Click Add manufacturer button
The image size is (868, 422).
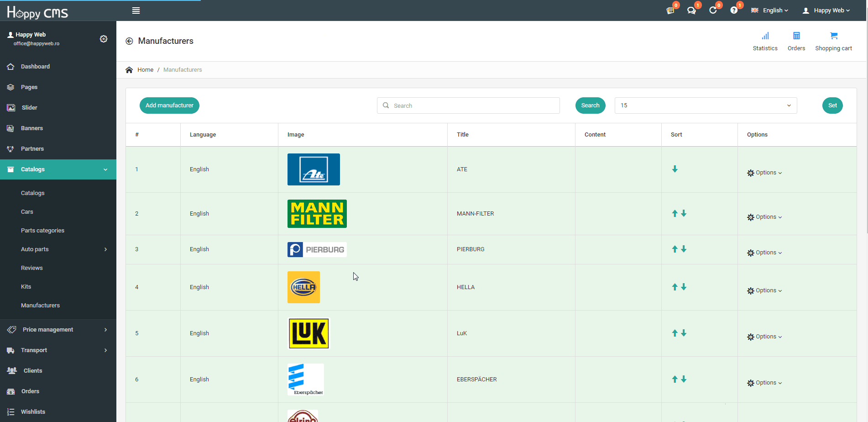pyautogui.click(x=169, y=105)
